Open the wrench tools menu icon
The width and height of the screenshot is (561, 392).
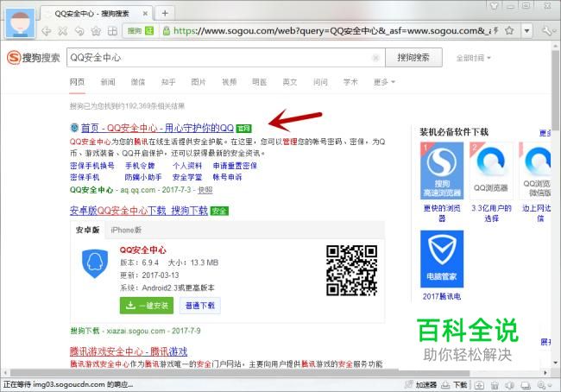coord(548,31)
